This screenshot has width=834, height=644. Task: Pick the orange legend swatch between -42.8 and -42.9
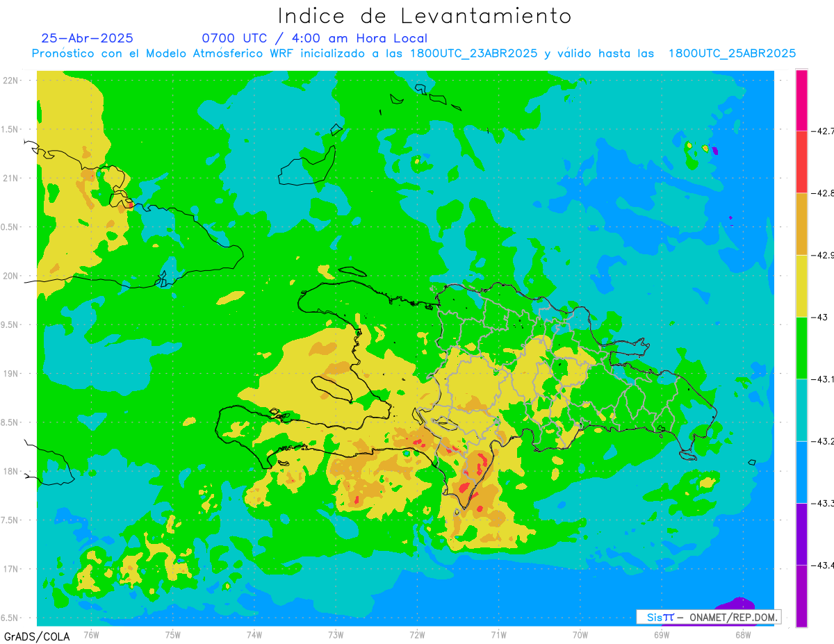pos(801,224)
